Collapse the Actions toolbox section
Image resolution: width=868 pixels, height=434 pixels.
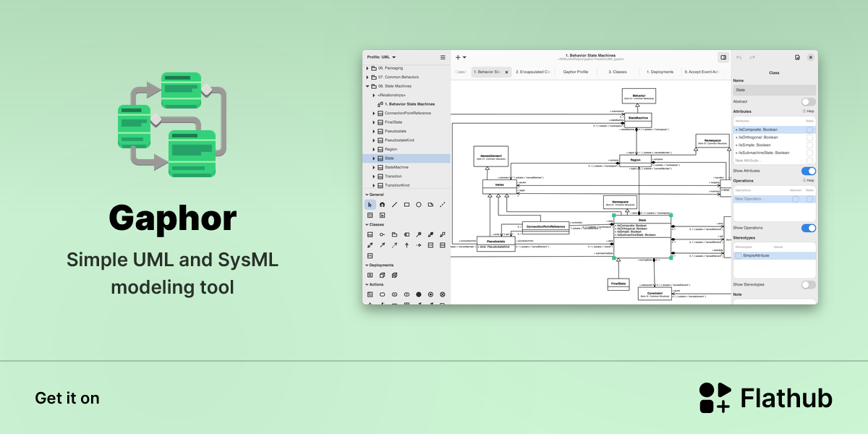click(x=366, y=284)
